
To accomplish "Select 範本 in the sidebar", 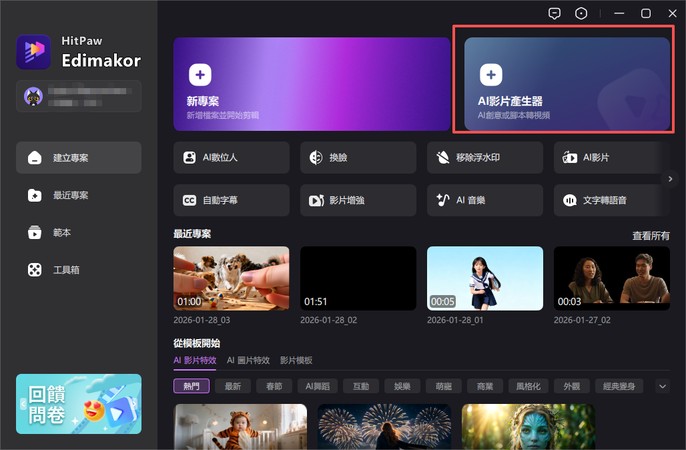I will coord(79,232).
